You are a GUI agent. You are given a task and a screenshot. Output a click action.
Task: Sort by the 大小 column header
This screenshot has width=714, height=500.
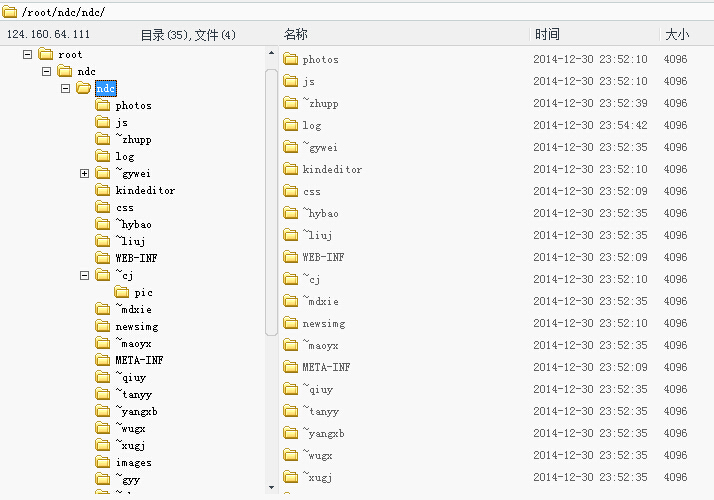point(677,34)
